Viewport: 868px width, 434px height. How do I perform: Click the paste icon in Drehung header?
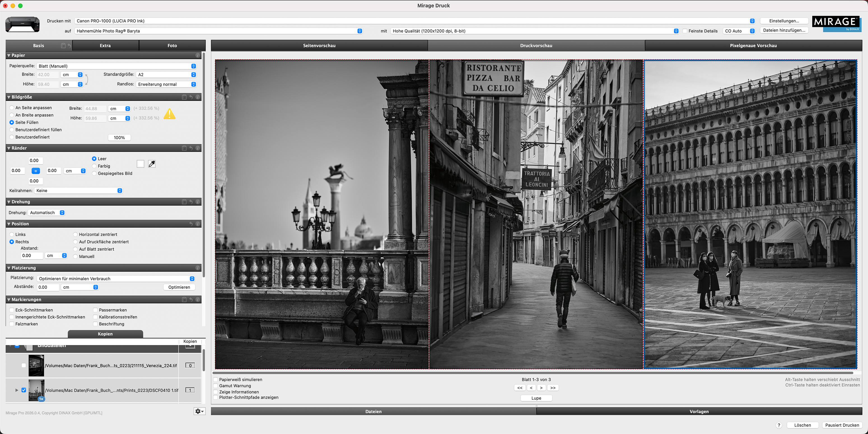tap(184, 202)
